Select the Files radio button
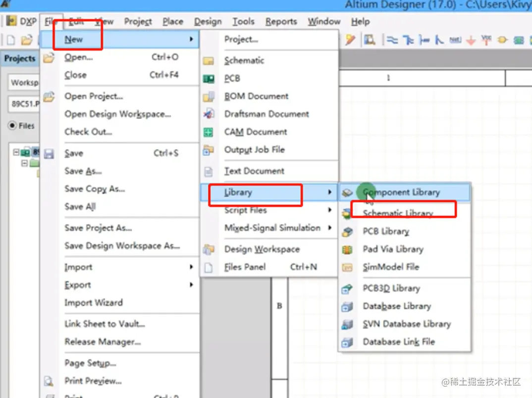Image resolution: width=532 pixels, height=398 pixels. (12, 126)
